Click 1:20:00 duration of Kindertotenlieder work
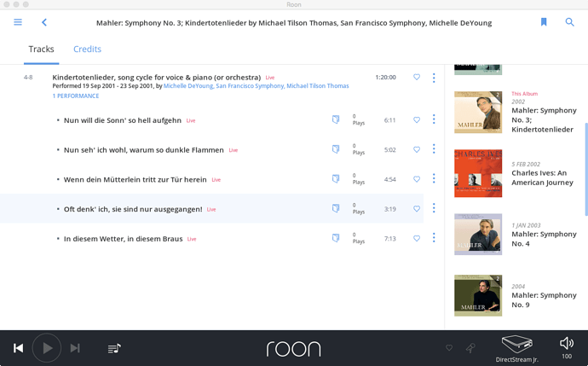Screen dimensions: 588x366 385,78
